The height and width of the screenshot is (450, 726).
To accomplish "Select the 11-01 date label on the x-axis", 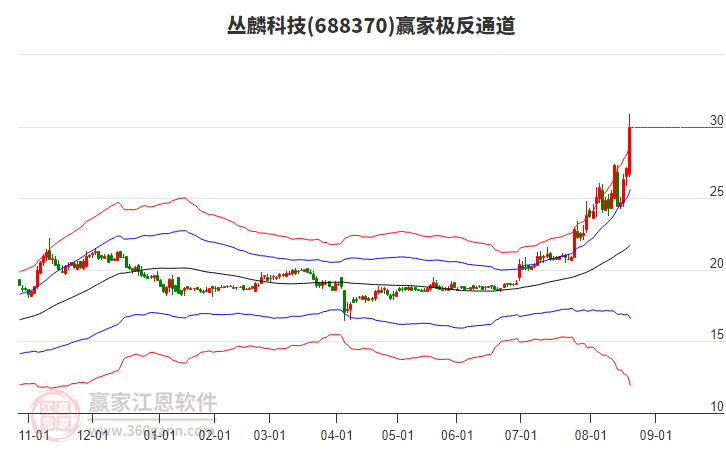I will (34, 436).
